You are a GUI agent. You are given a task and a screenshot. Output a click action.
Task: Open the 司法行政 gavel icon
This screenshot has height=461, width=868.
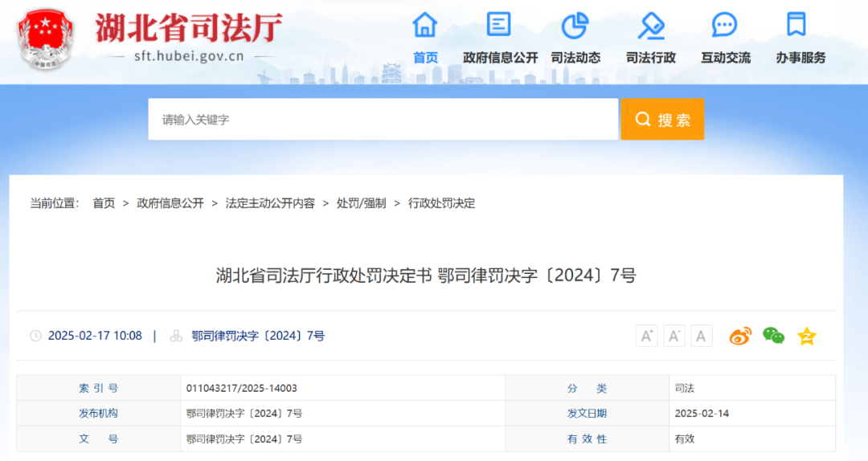[650, 26]
